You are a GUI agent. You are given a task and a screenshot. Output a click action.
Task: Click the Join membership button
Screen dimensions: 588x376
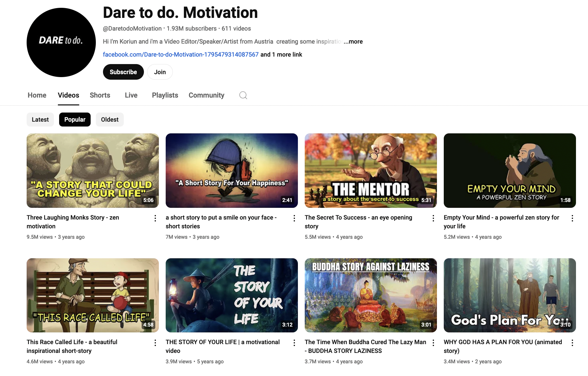click(160, 72)
